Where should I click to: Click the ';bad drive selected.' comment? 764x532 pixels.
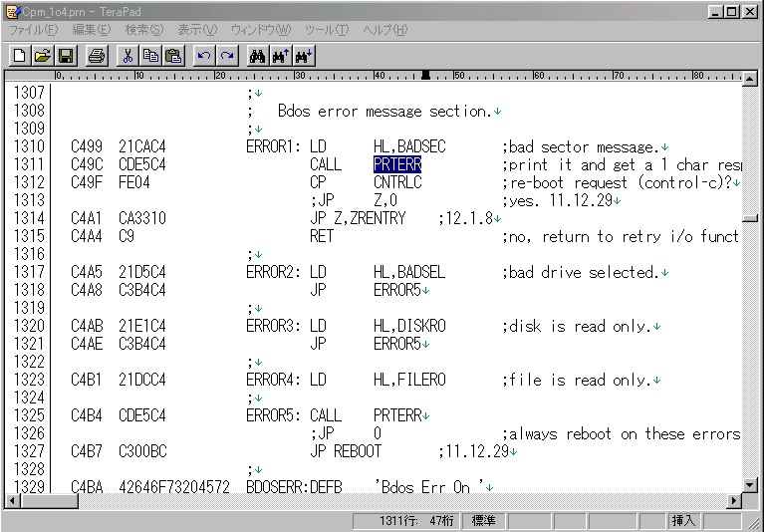tap(581, 272)
